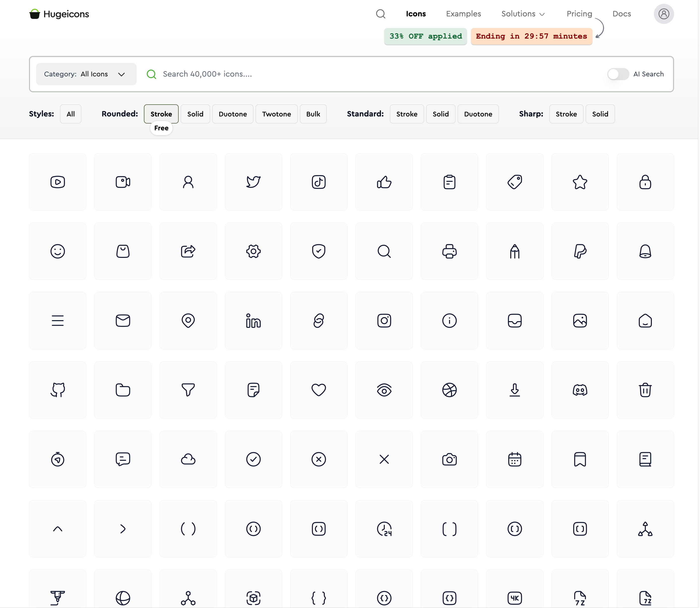Open the Discord icon tile
Screen dimensions: 700x608
580,390
